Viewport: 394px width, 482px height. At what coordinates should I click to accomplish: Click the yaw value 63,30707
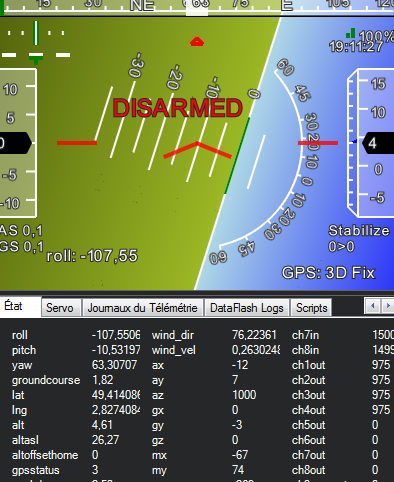pyautogui.click(x=114, y=365)
